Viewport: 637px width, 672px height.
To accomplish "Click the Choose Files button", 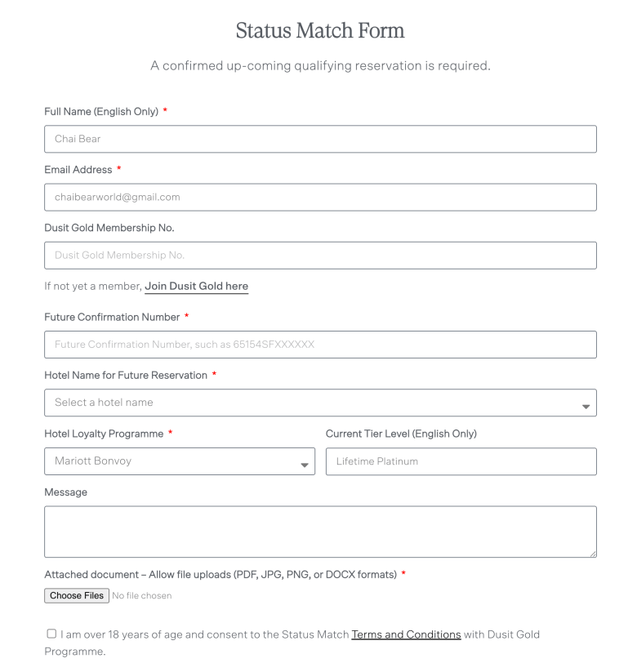I will tap(77, 596).
